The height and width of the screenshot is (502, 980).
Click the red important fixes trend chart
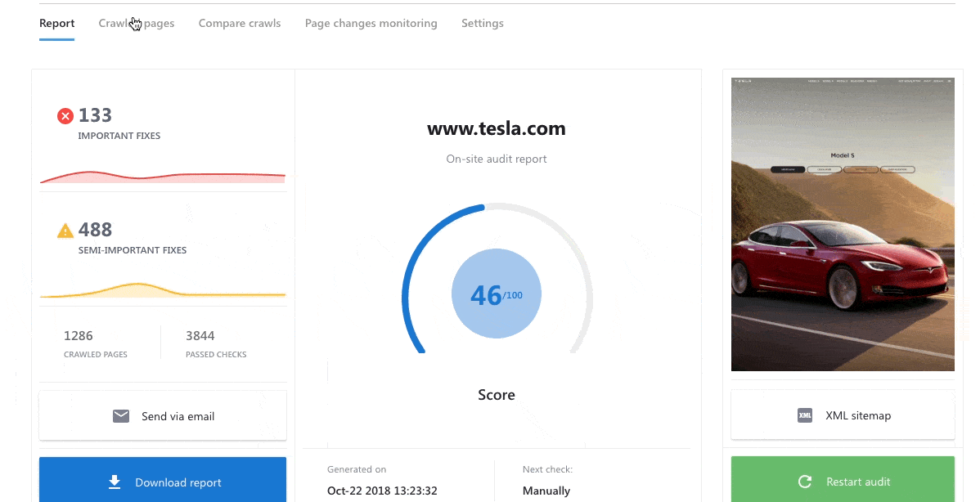[163, 177]
